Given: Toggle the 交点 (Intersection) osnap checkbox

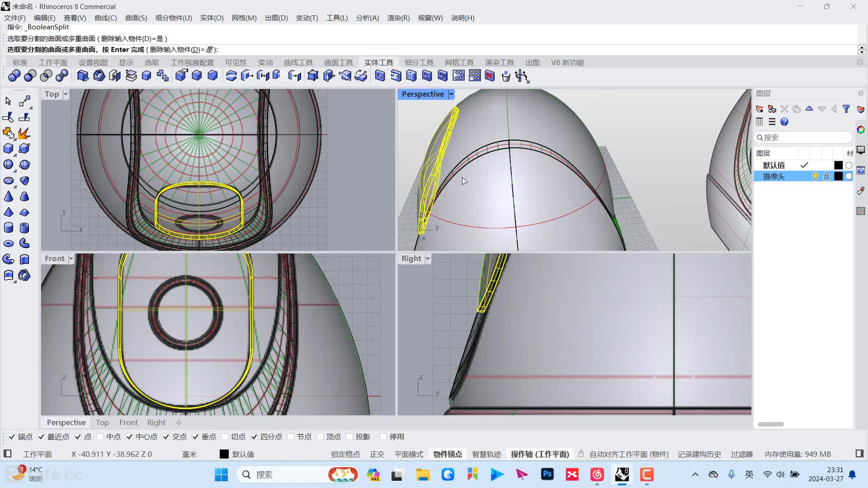Looking at the screenshot, I should pyautogui.click(x=166, y=436).
